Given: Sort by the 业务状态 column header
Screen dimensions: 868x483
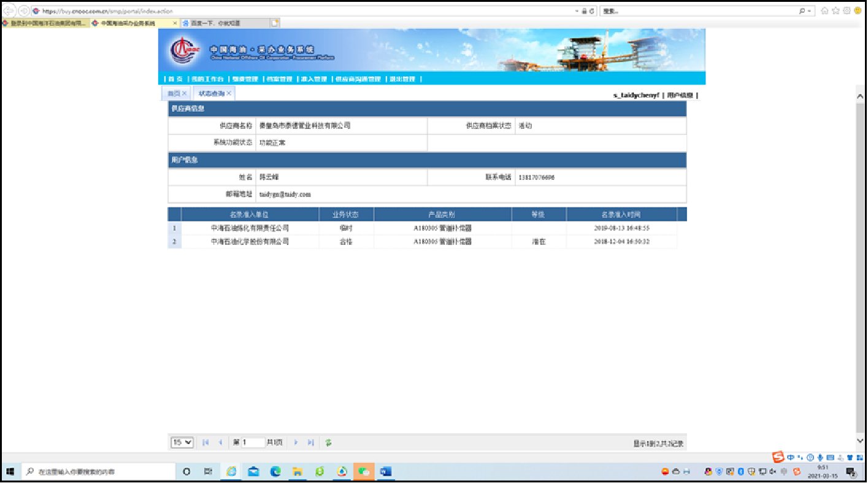Looking at the screenshot, I should [345, 215].
